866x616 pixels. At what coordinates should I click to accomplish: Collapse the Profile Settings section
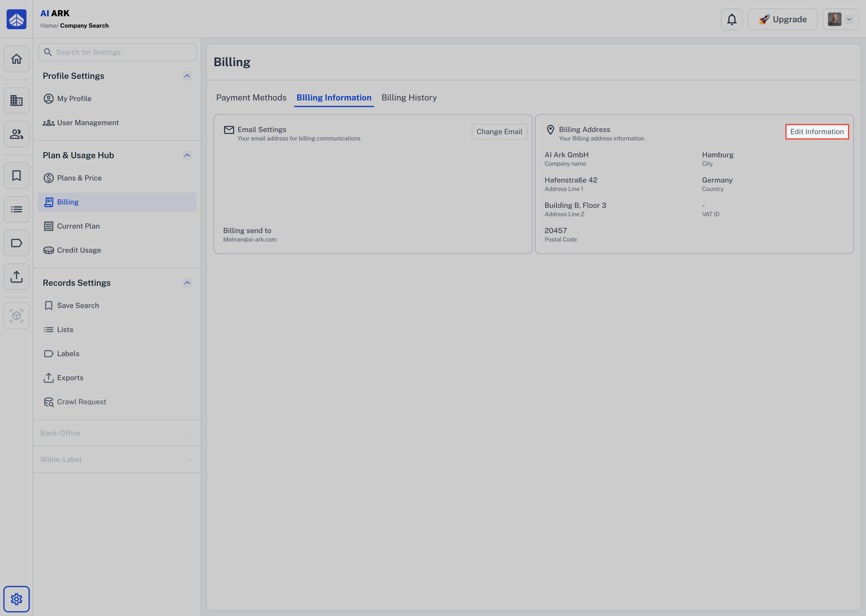coord(187,76)
